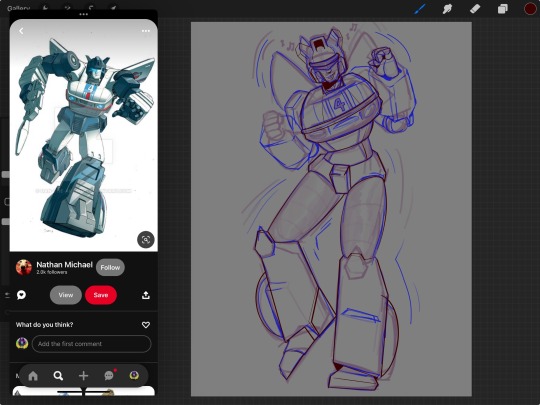Viewport: 540px width, 405px height.
Task: Open the right related pin thumbnail below
Action: pos(120,391)
